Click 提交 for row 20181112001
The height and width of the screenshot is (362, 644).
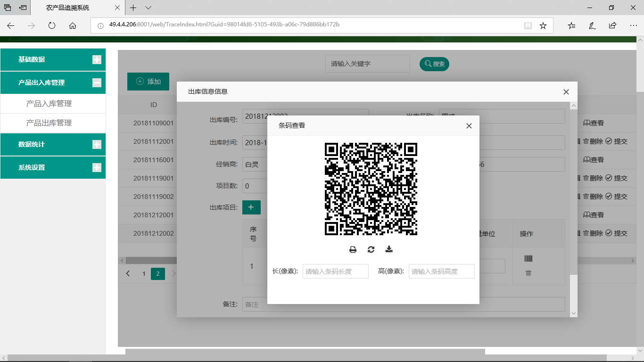coord(617,141)
